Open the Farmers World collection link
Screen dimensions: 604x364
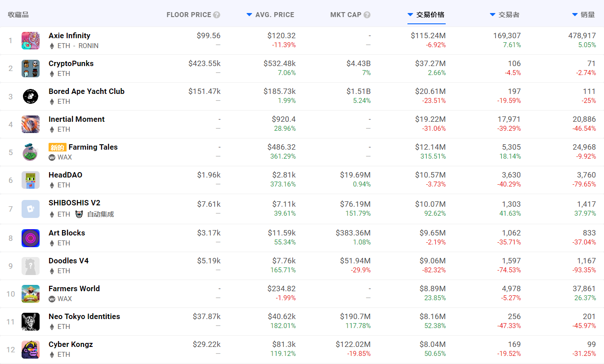click(74, 289)
